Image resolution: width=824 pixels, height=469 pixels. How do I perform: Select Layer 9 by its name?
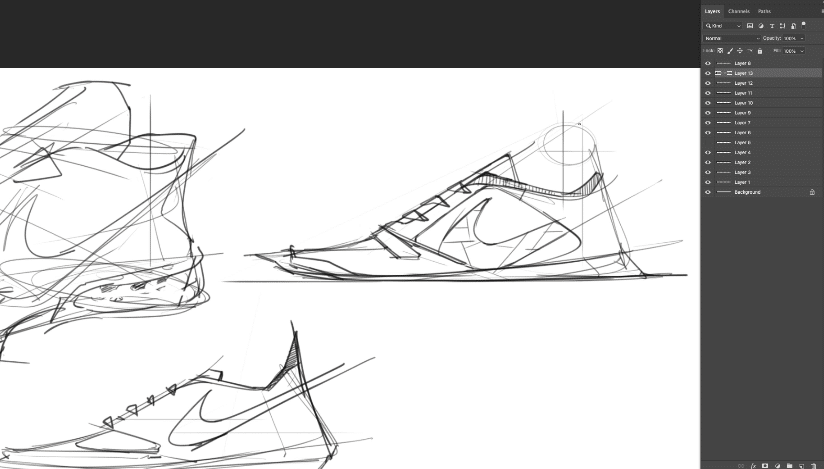point(743,113)
